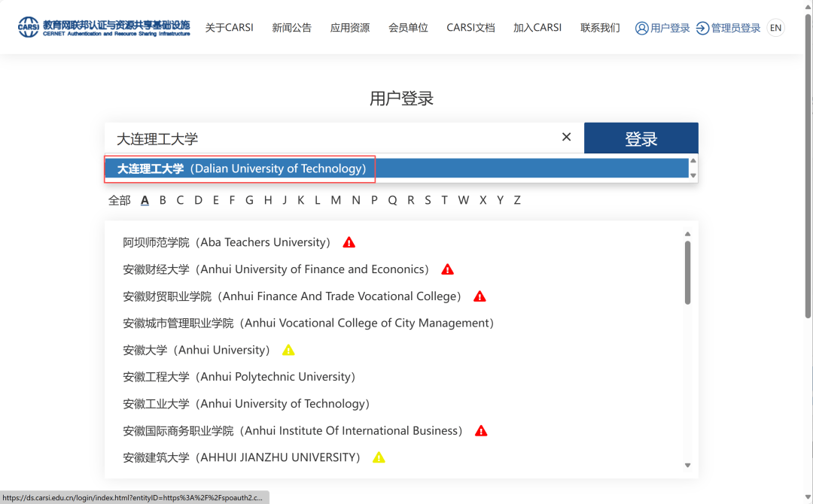This screenshot has height=504, width=813.
Task: Filter institutions by letter T
Action: (444, 200)
